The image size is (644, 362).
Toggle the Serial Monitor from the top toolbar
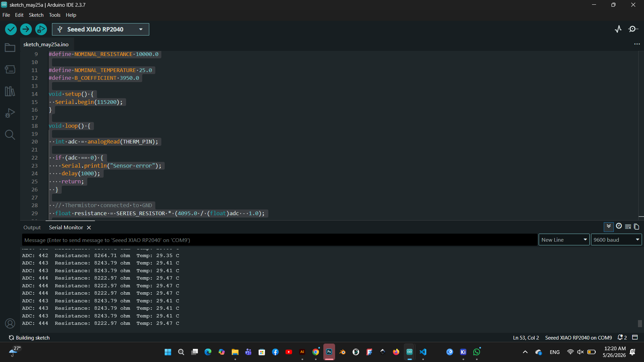coord(633,29)
